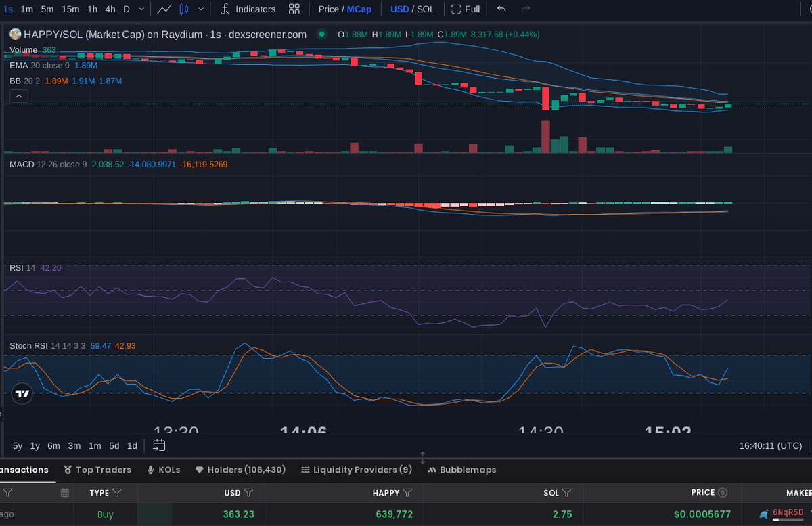812x526 pixels.
Task: Open the chart style dropdown arrow
Action: 200,9
